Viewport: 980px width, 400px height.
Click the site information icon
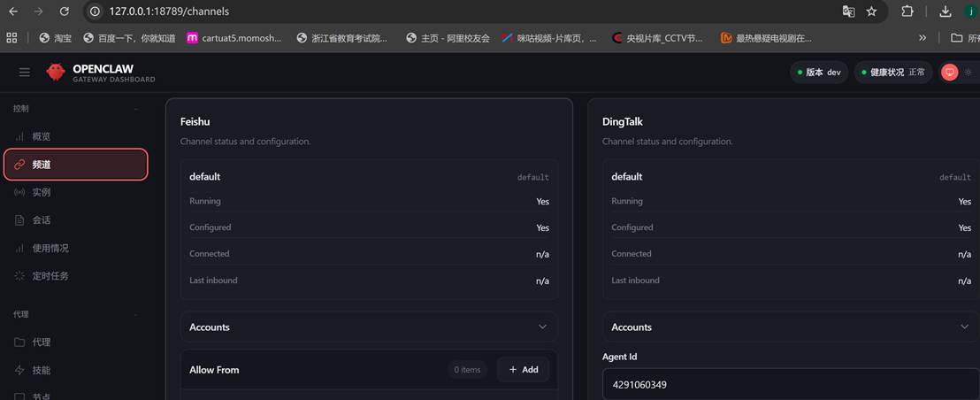click(x=95, y=12)
